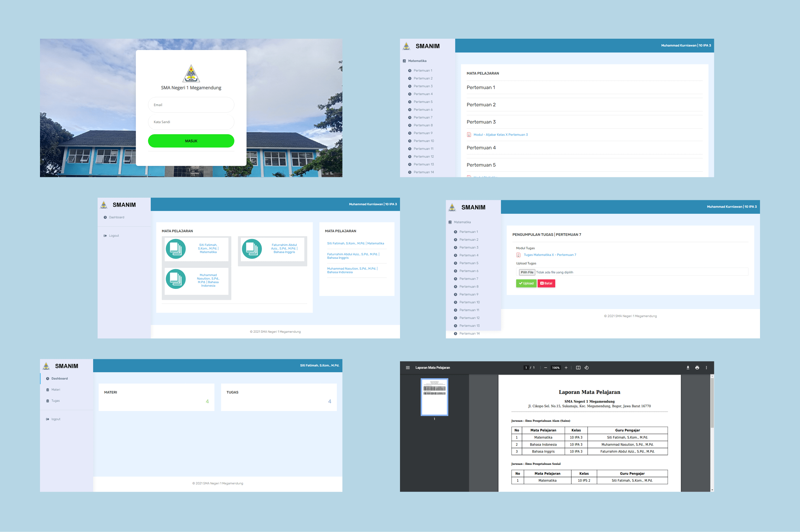Image resolution: width=800 pixels, height=532 pixels.
Task: Open the Siti Fatimah Matematika link in the plain list
Action: [356, 243]
